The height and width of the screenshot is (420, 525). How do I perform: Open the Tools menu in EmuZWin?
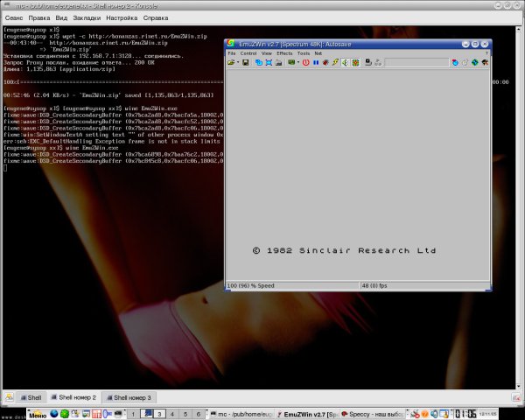click(x=303, y=53)
